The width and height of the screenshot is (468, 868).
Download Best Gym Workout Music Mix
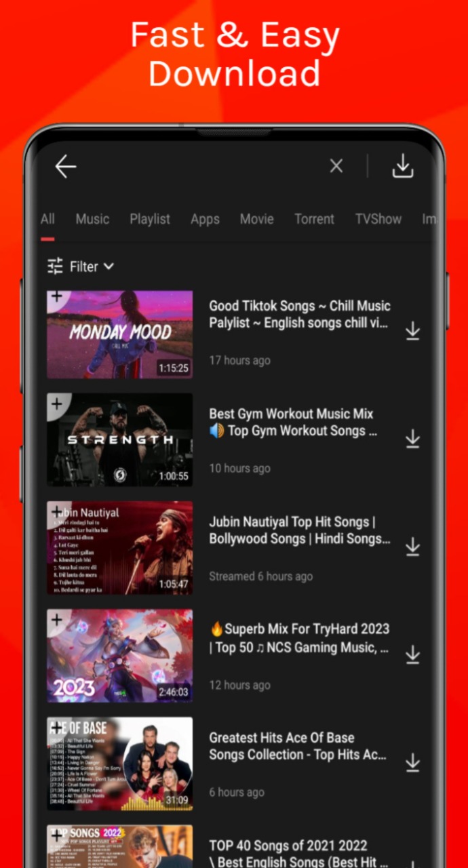click(412, 439)
